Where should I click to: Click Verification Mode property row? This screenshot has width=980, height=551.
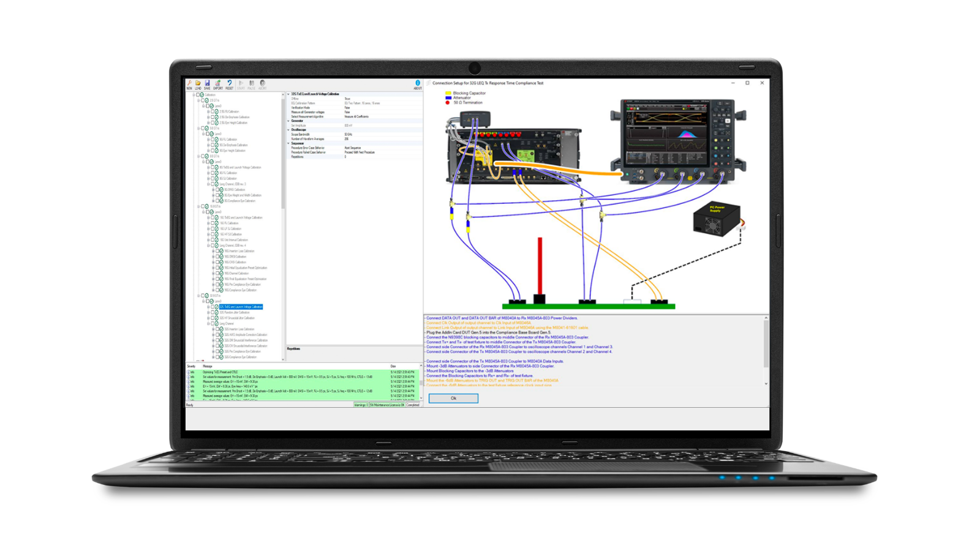355,108
